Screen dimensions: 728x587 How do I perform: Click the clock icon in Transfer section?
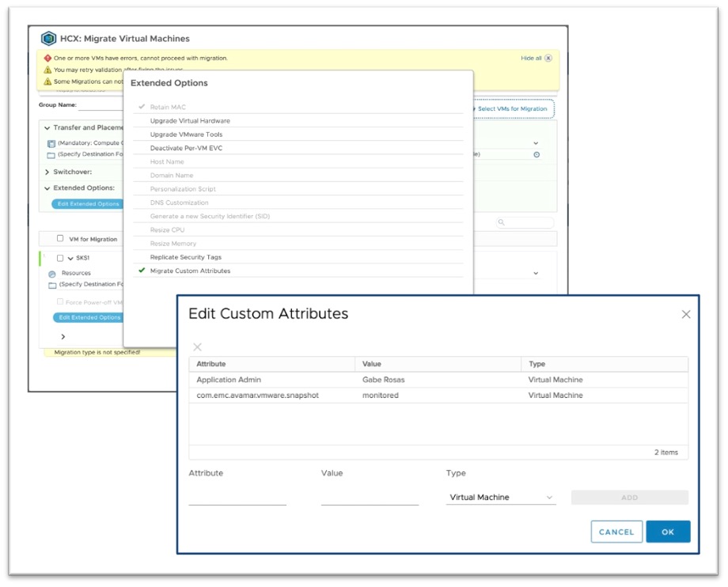[537, 154]
